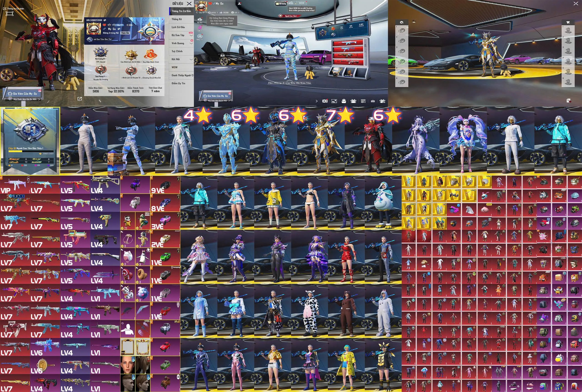Open the friends icon beside My Gu in lobby
Viewport: 582px width, 392px height.
click(x=239, y=3)
